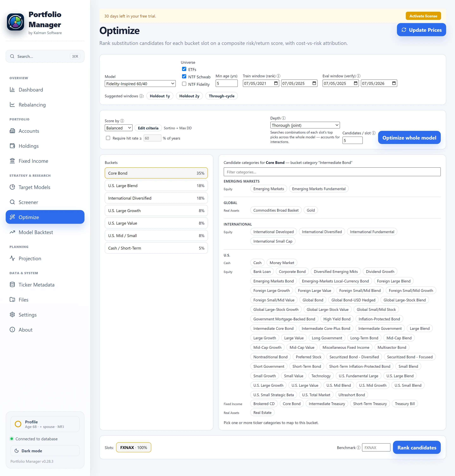Click the Dashboard bar chart icon

[x=12, y=90]
